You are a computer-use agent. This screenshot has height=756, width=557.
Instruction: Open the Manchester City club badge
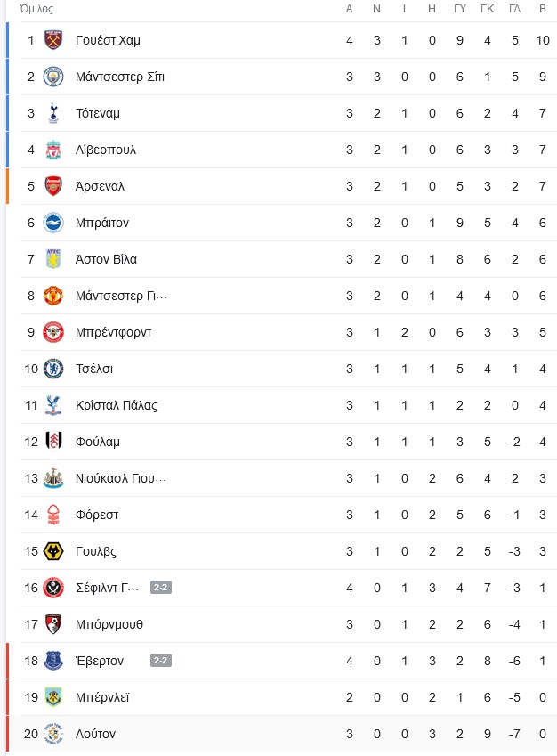tap(53, 77)
